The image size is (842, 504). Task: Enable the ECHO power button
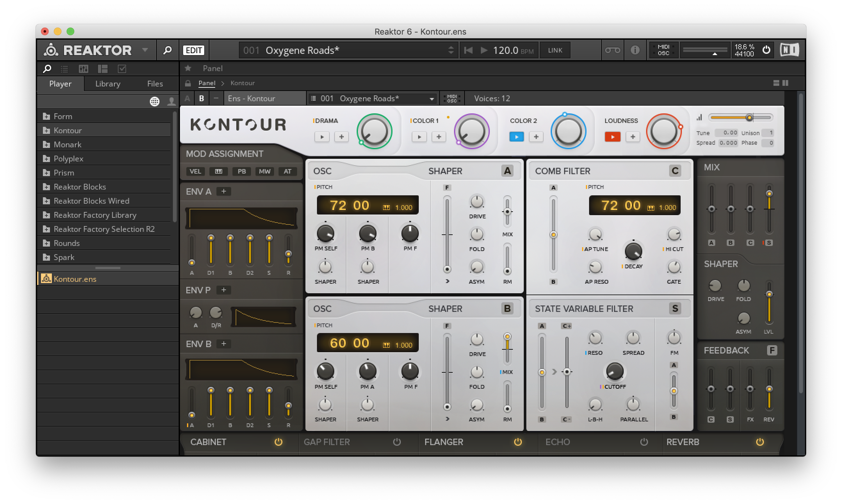coord(644,442)
